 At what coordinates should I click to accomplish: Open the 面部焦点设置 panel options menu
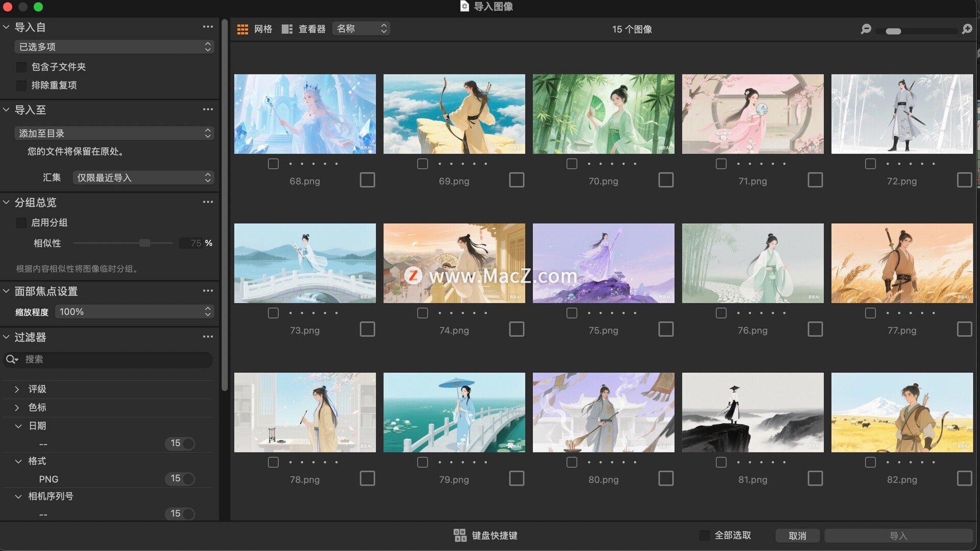point(208,291)
